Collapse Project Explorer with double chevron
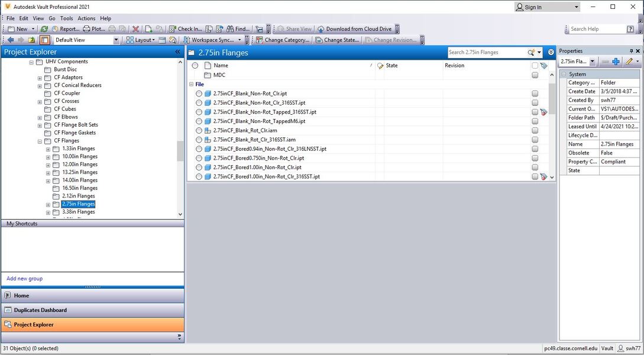The width and height of the screenshot is (644, 355). 177,52
